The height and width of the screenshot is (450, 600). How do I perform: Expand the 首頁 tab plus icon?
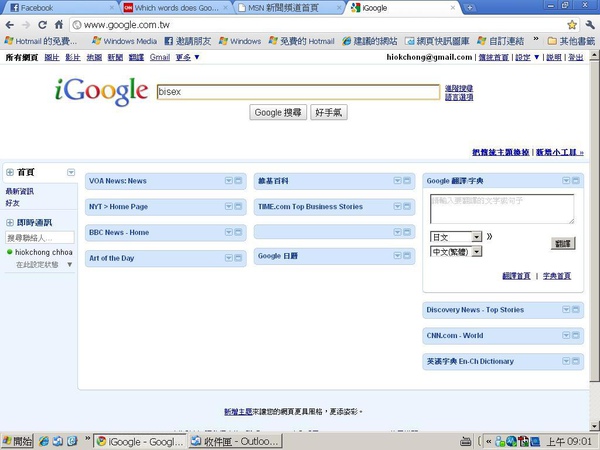point(10,172)
